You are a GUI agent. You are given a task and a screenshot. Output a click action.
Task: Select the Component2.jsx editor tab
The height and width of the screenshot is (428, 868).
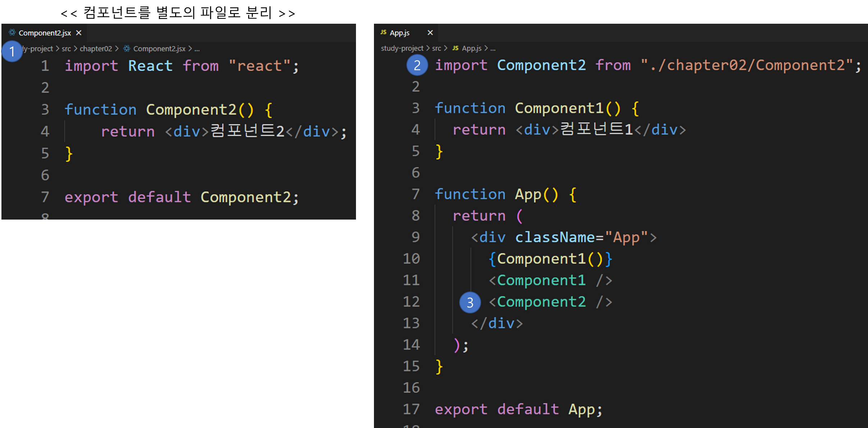[45, 33]
